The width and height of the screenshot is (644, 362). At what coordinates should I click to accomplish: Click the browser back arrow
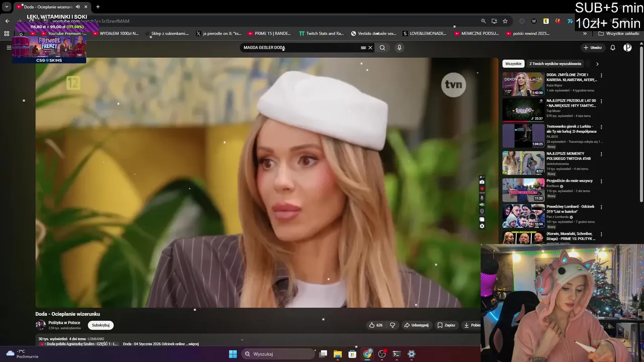[x=7, y=21]
